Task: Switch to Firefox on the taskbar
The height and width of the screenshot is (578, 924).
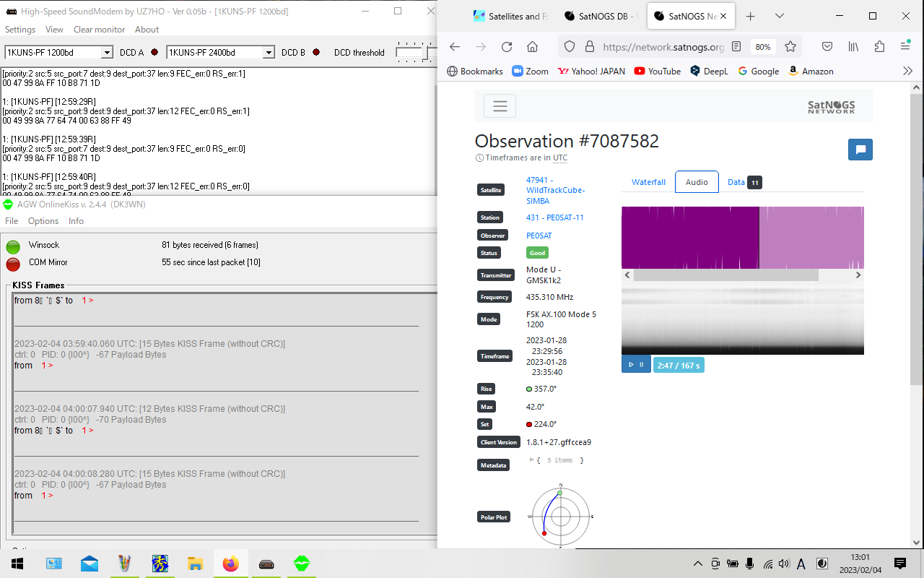Action: (x=230, y=564)
